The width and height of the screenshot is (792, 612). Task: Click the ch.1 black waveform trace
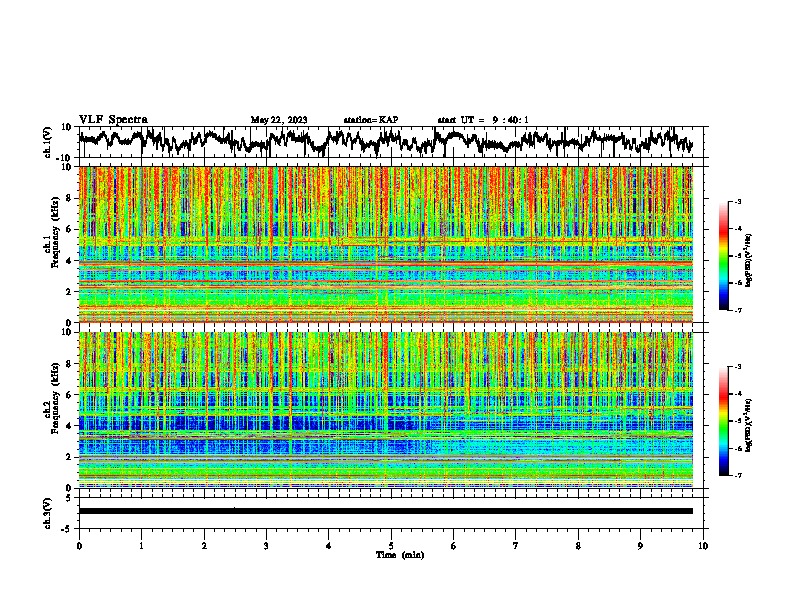click(x=385, y=141)
